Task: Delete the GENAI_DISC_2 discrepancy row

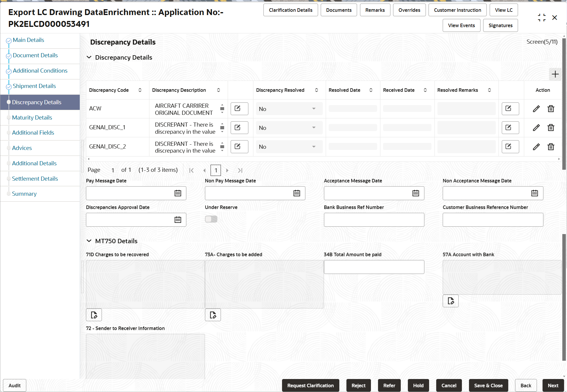Action: [x=551, y=147]
